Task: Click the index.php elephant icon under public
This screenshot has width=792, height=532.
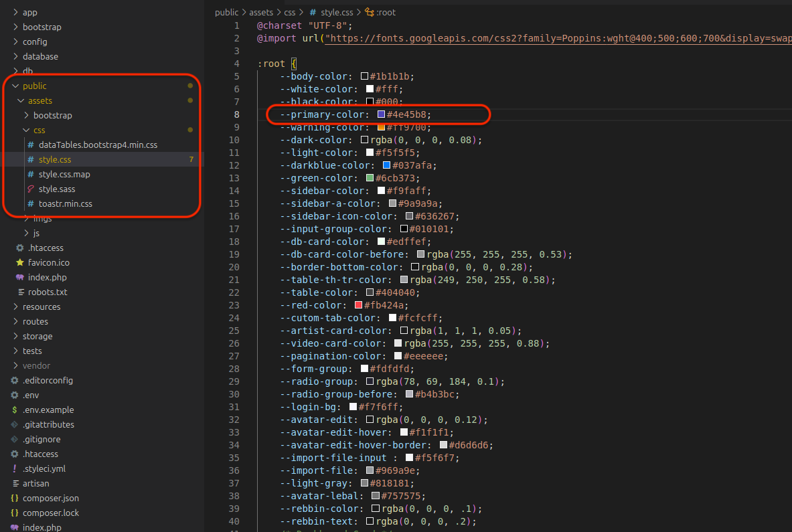Action: click(20, 277)
